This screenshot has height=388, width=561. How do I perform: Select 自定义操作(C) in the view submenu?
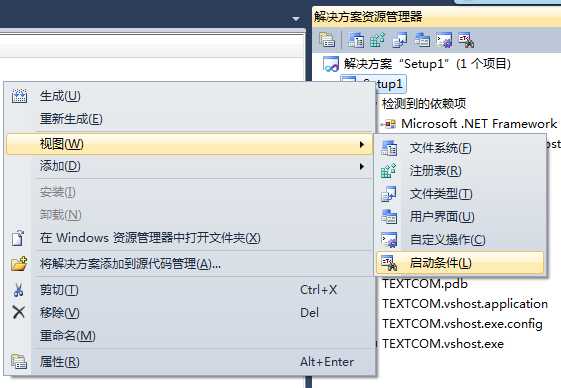point(460,239)
